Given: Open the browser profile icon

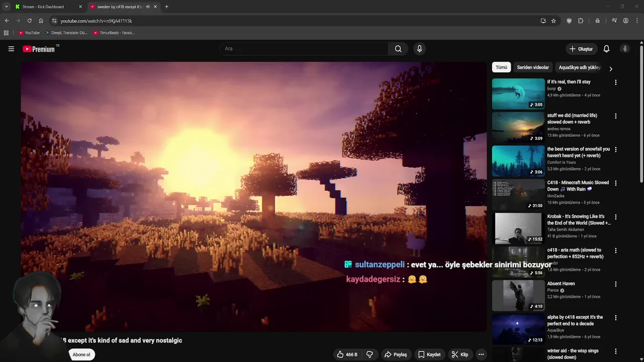Looking at the screenshot, I should [625, 21].
